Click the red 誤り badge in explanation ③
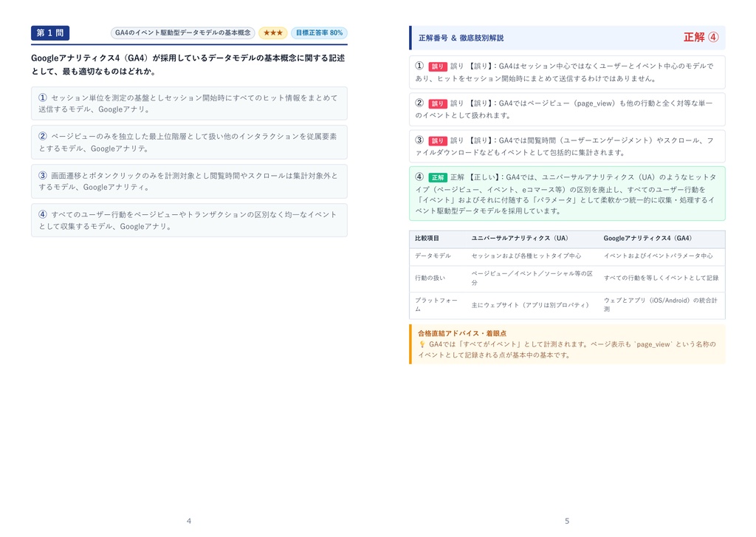756x537 pixels. 437,140
